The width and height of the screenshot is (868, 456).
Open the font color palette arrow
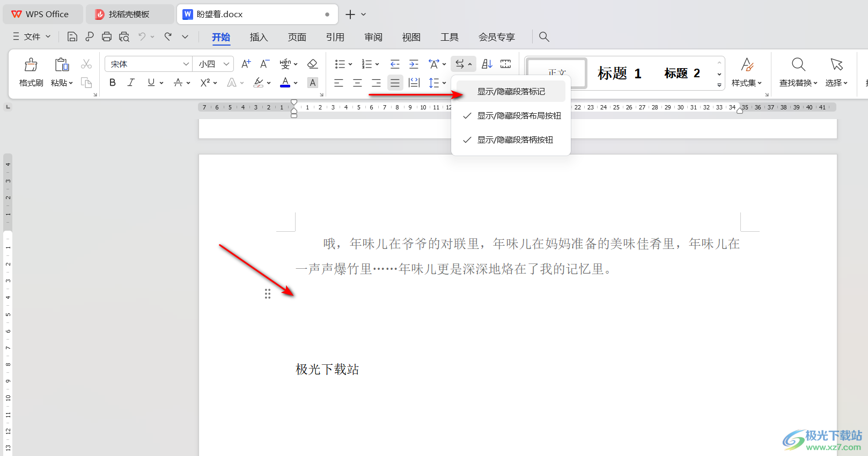pyautogui.click(x=296, y=83)
